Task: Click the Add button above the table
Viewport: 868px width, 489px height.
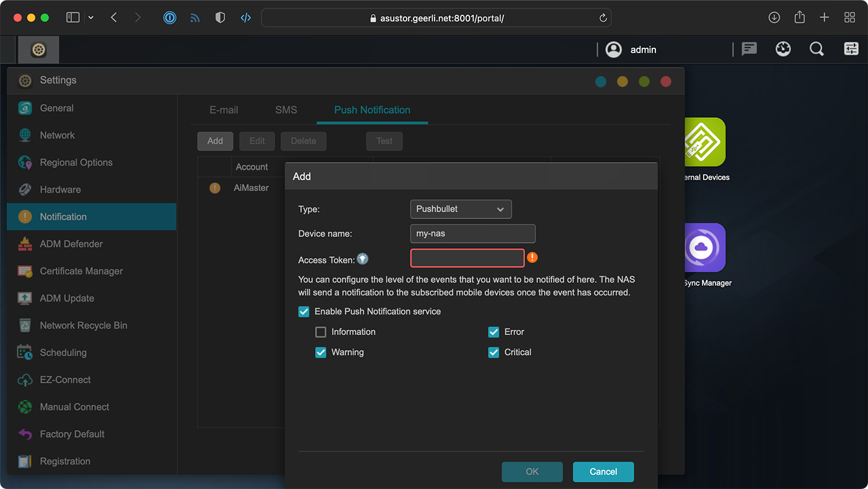Action: (x=215, y=141)
